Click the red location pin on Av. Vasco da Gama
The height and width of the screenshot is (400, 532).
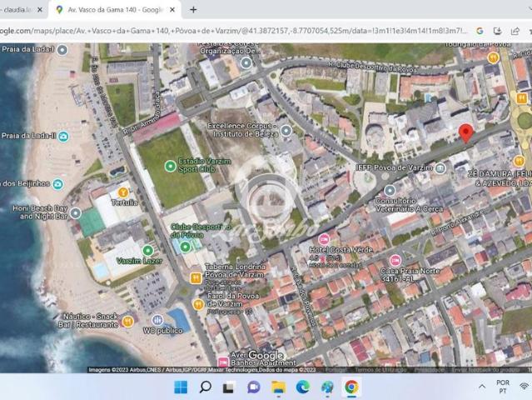pos(466,133)
